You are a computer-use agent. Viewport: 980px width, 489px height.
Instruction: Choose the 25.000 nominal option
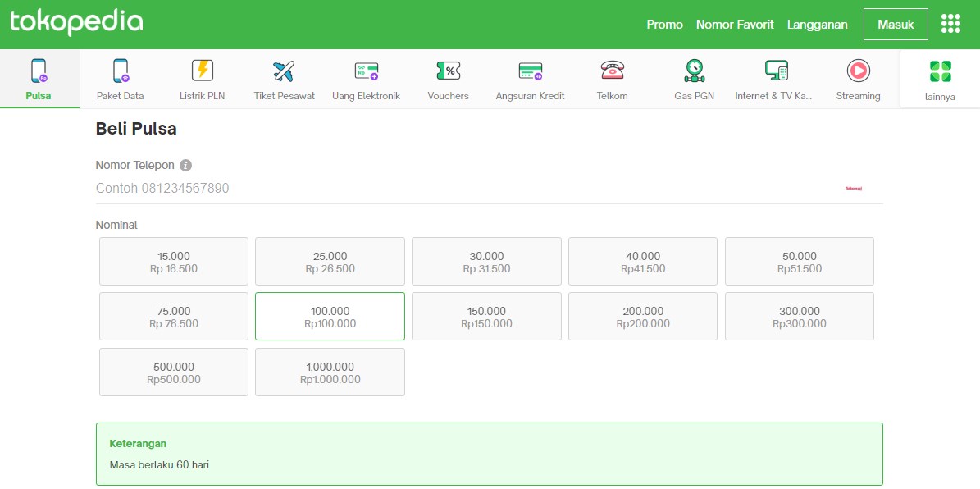pos(330,262)
